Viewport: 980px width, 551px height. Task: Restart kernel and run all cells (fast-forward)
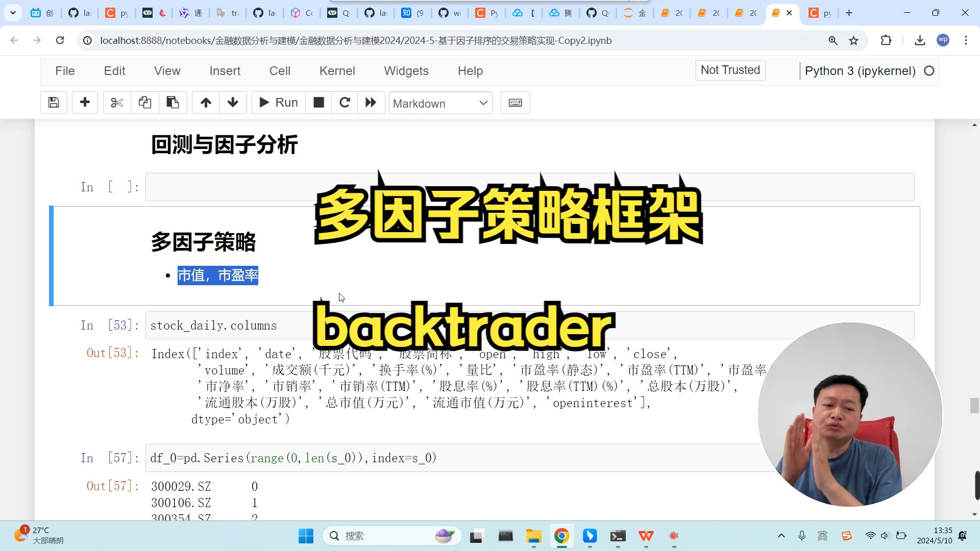pos(371,103)
